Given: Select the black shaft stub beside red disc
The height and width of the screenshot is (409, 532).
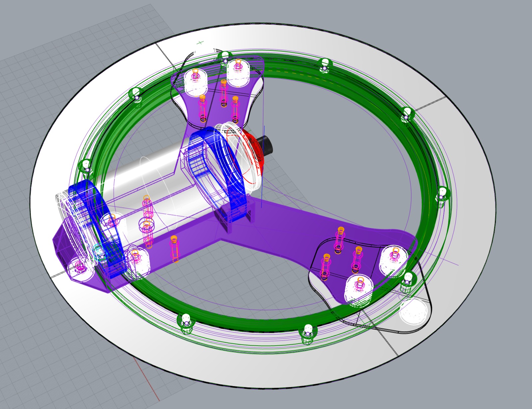Looking at the screenshot, I should (266, 145).
